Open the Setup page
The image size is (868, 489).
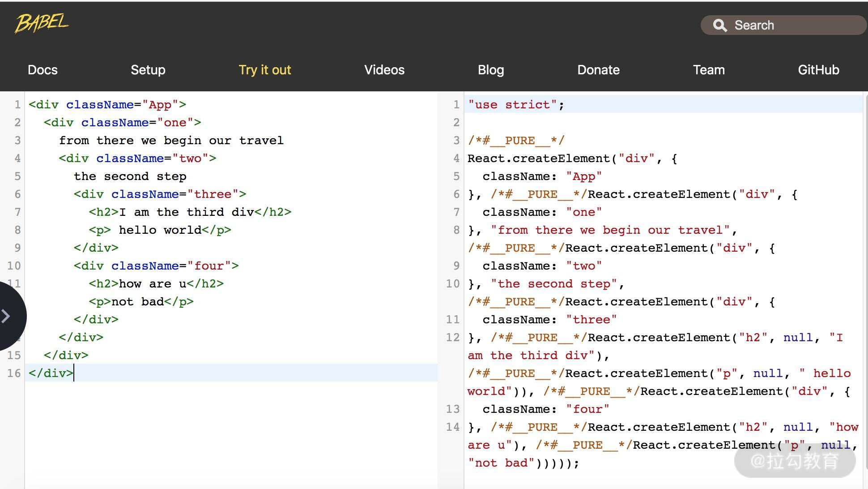point(148,70)
